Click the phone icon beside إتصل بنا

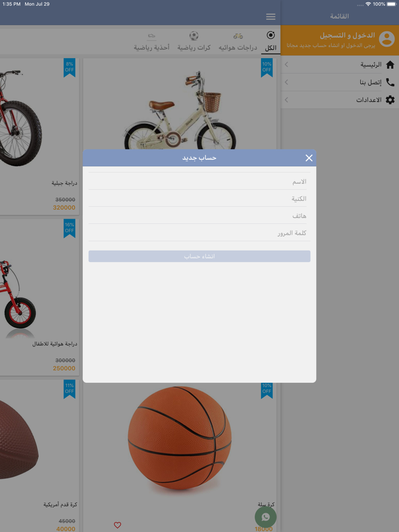(x=390, y=83)
